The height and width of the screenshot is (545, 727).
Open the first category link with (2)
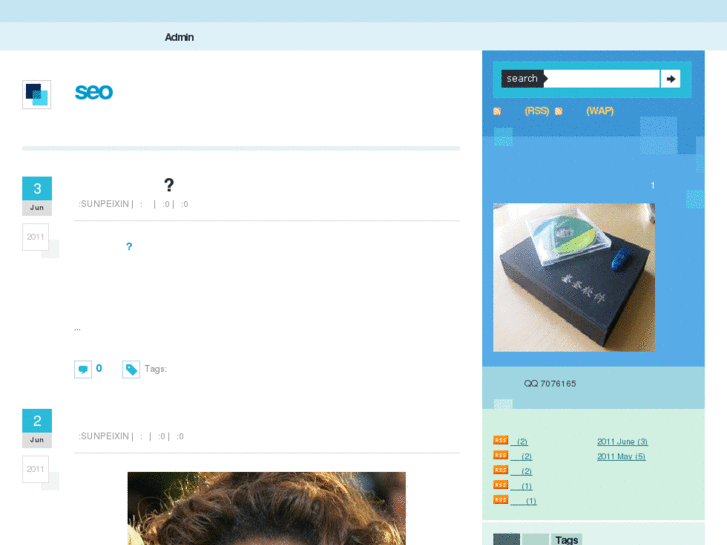pos(519,442)
